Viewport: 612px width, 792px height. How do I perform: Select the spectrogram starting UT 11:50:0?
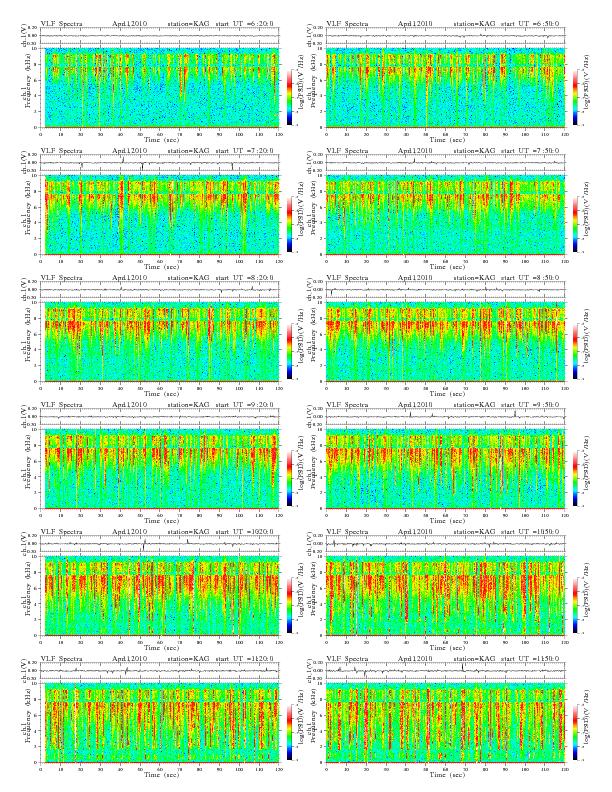pos(445,723)
